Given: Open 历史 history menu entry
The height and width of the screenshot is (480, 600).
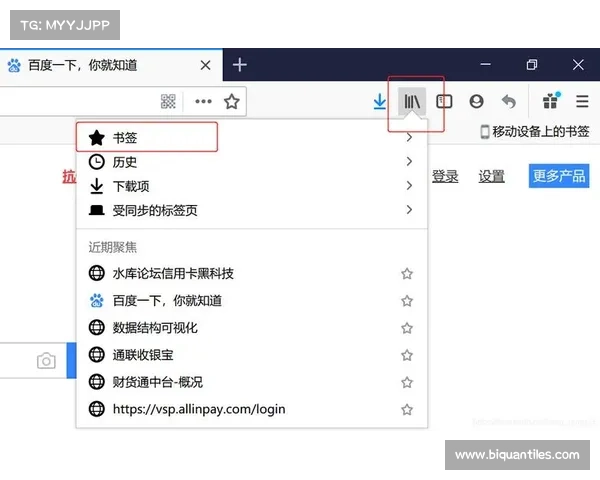Looking at the screenshot, I should point(252,162).
